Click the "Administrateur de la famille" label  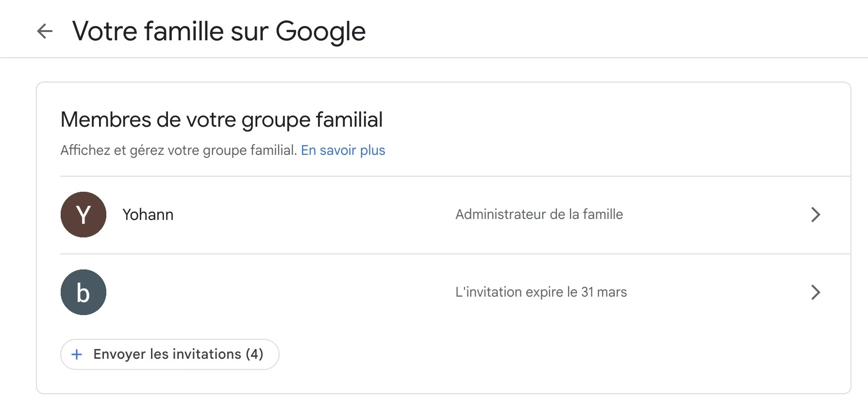click(x=539, y=215)
